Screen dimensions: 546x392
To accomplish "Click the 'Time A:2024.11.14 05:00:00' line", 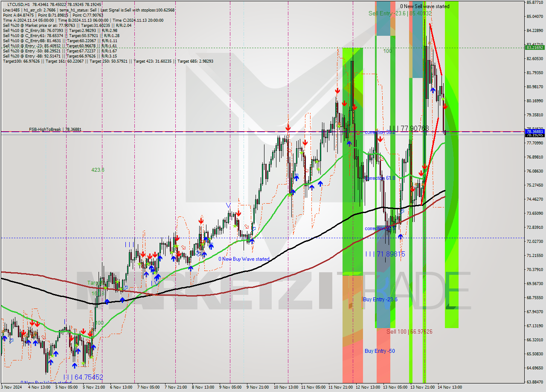I will [x=83, y=20].
